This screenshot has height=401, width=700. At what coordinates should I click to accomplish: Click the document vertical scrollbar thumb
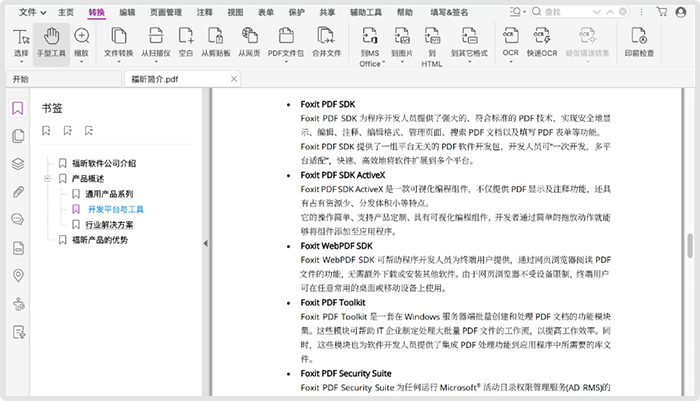tap(690, 246)
